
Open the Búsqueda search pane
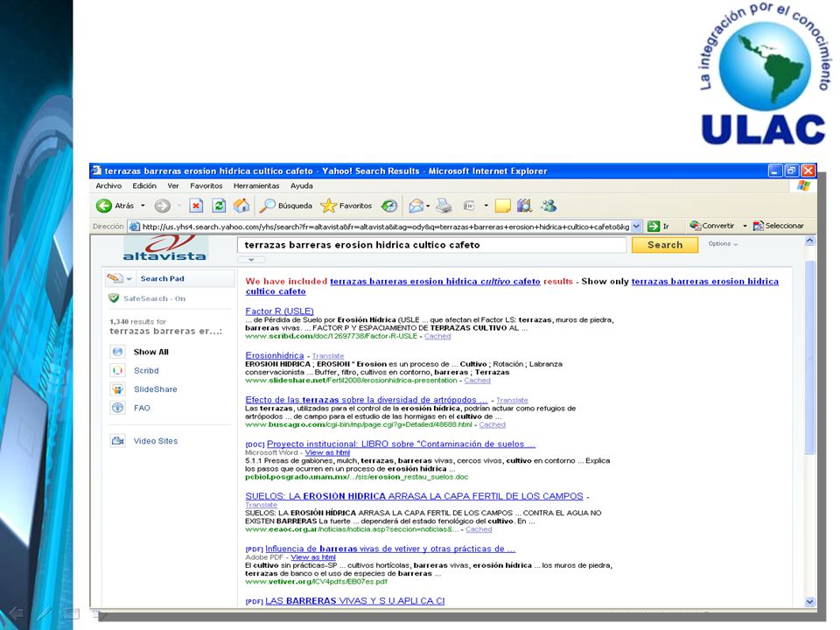pos(286,206)
